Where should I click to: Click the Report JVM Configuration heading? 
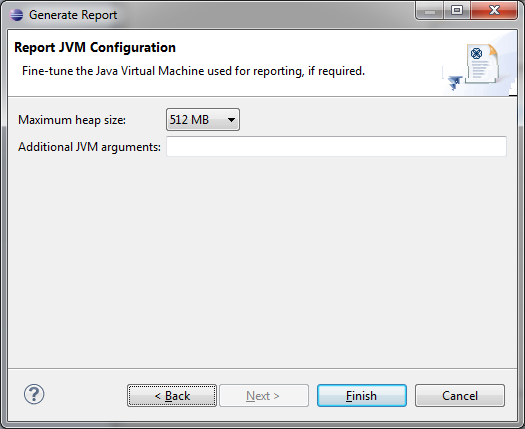(95, 48)
